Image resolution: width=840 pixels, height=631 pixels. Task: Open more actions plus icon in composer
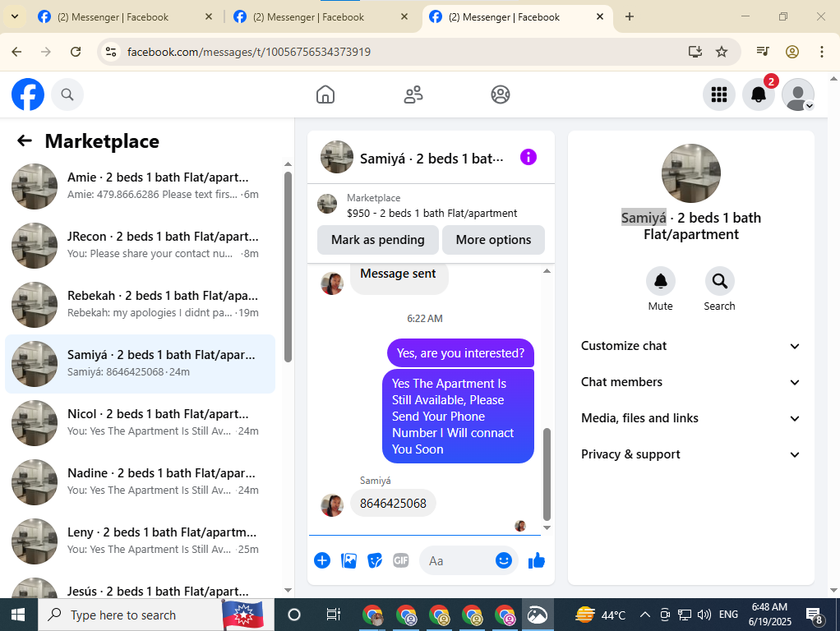coord(322,561)
